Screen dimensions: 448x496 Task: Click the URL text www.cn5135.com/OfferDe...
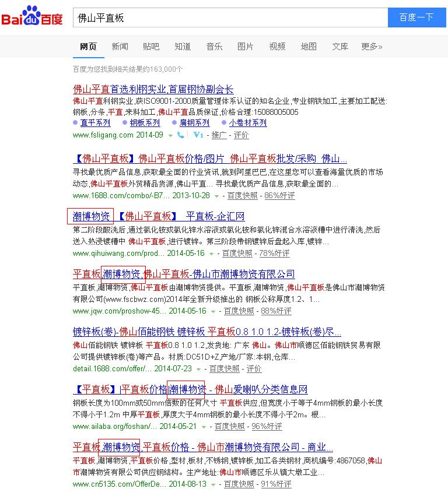[x=120, y=484]
